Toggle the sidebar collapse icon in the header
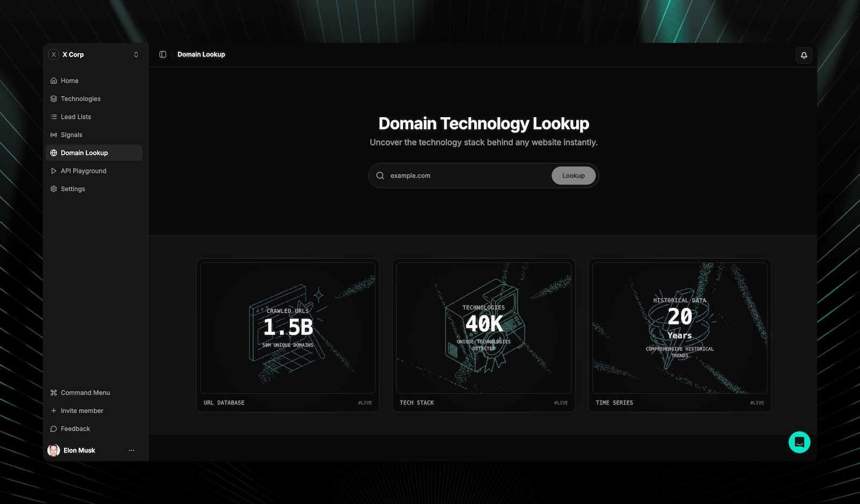Image resolution: width=860 pixels, height=504 pixels. pyautogui.click(x=162, y=54)
